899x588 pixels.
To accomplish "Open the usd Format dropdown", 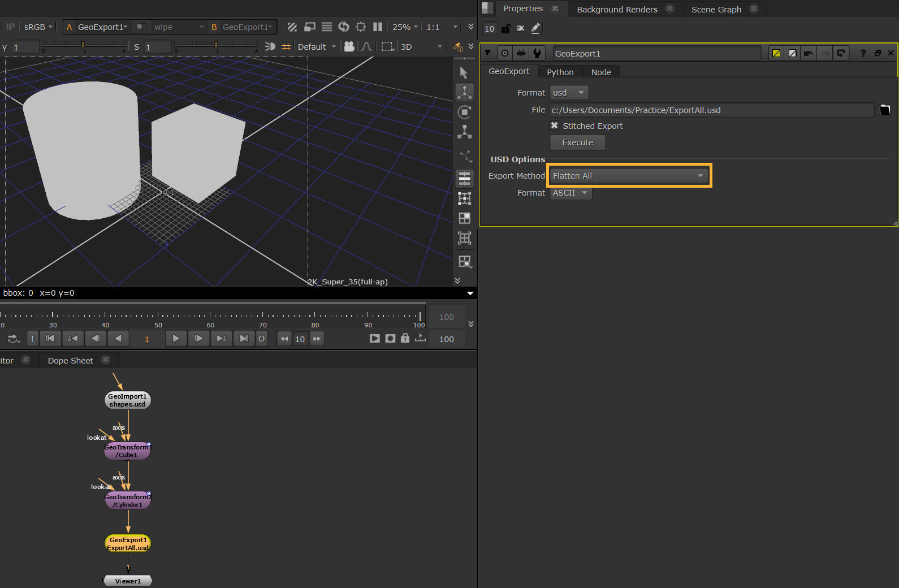I will point(569,93).
